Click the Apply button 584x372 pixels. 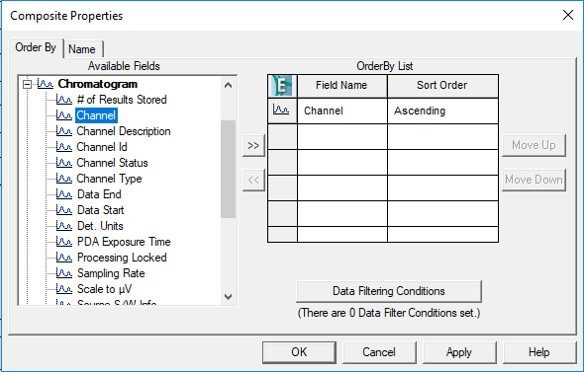pos(459,352)
